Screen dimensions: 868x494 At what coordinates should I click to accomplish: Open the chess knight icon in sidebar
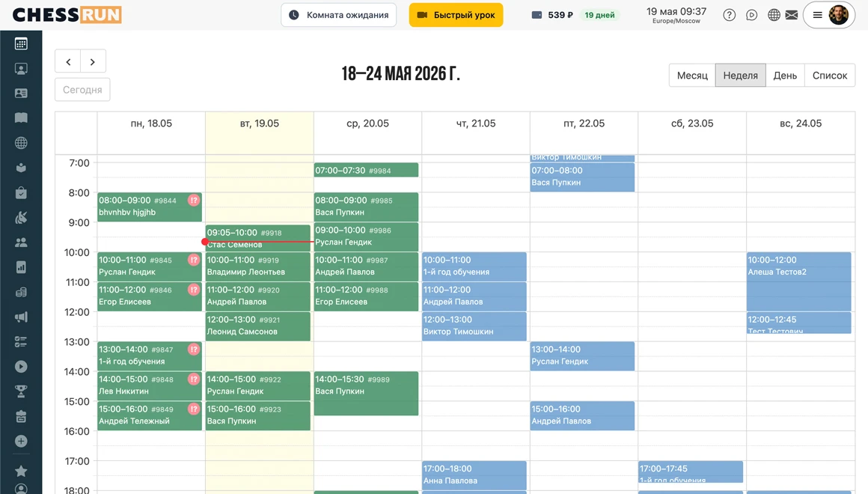pos(21,218)
